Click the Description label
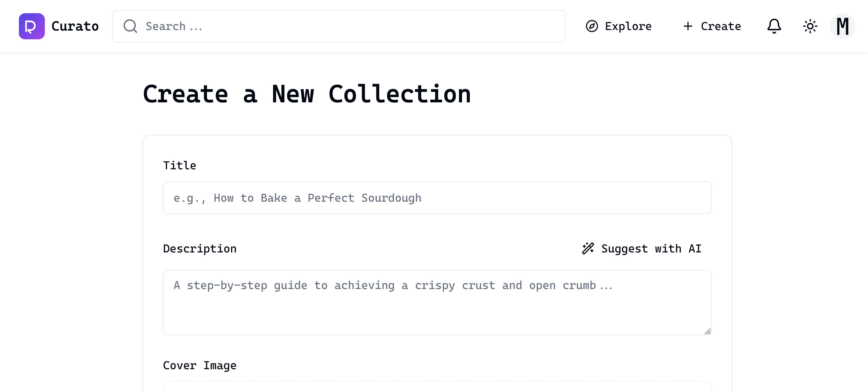 coord(200,249)
